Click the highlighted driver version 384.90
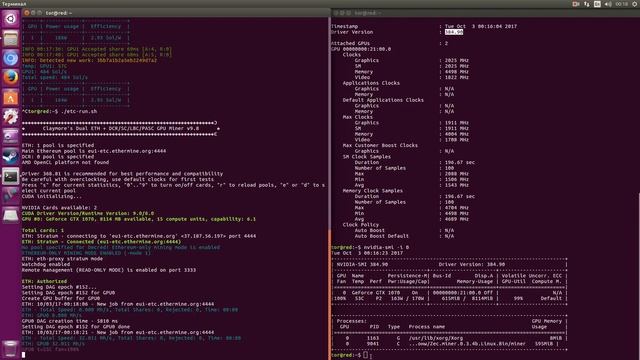 coord(453,32)
